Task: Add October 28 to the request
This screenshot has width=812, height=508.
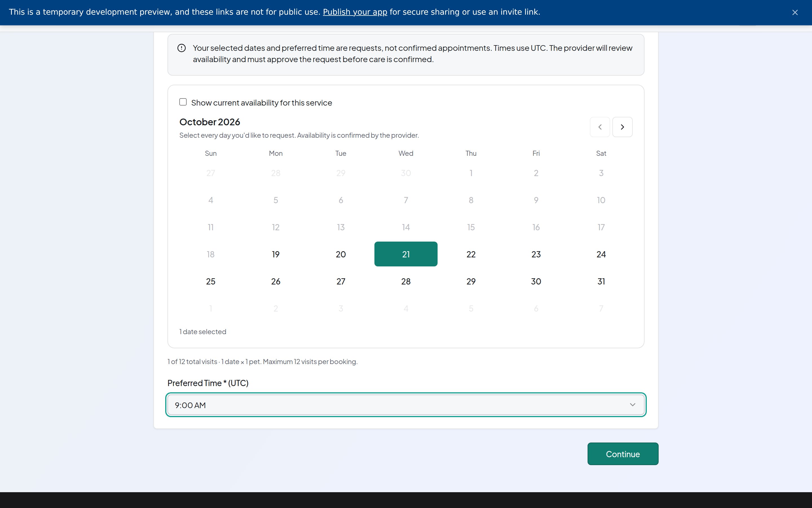Action: (x=406, y=281)
